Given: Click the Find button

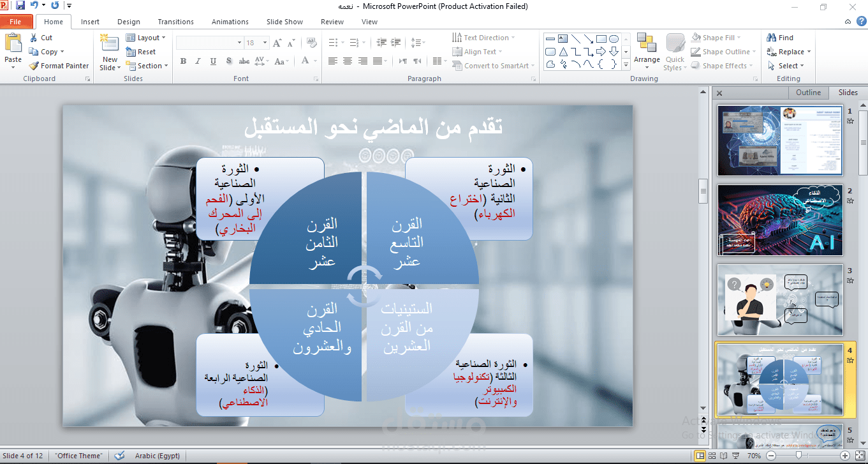Looking at the screenshot, I should 780,38.
